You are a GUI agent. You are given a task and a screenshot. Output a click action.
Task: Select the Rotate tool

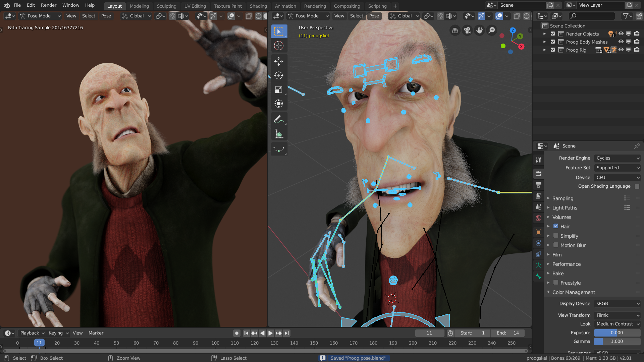pos(278,75)
